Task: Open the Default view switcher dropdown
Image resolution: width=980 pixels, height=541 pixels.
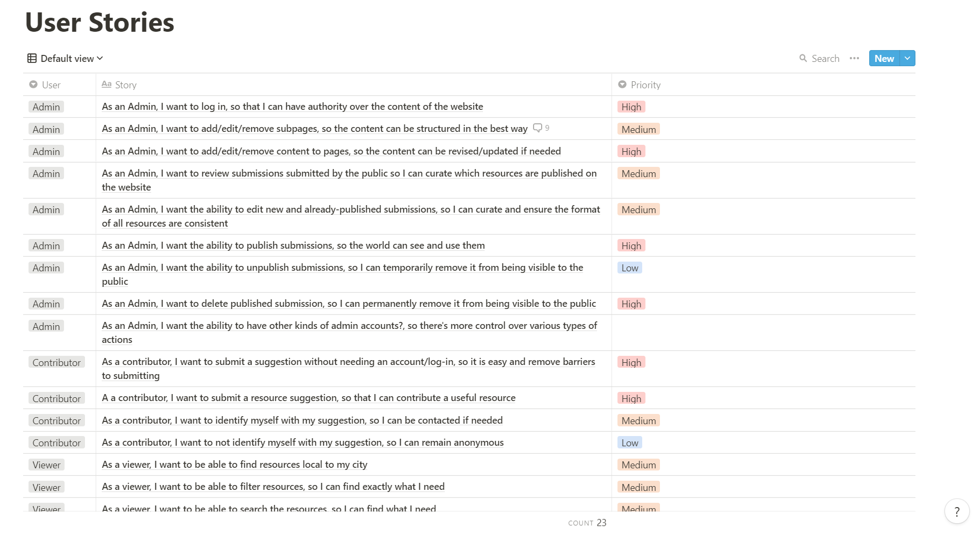Action: coord(71,58)
